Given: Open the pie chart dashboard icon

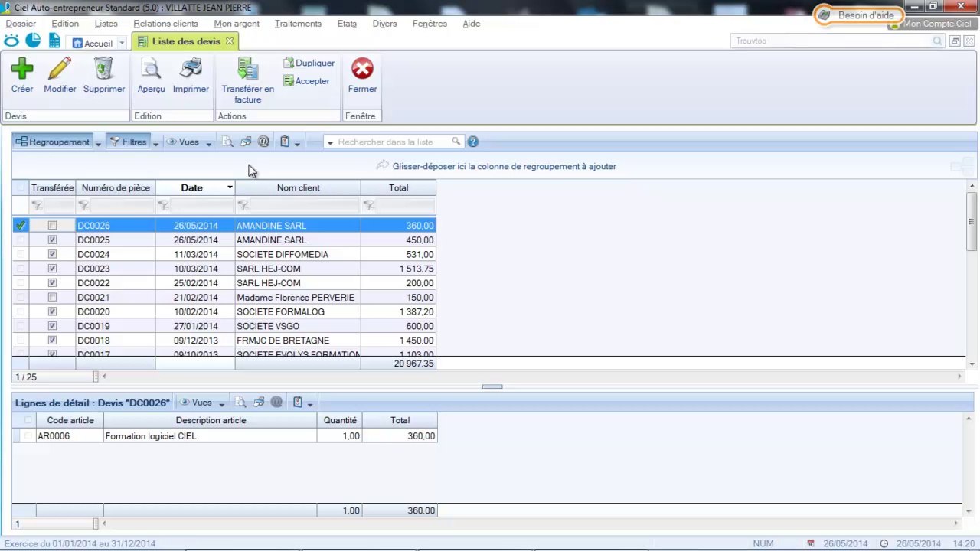Looking at the screenshot, I should (33, 41).
